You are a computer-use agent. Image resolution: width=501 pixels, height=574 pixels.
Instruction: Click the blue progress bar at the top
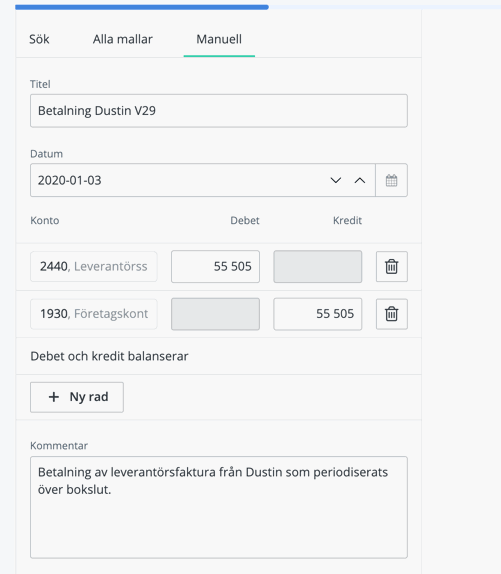coord(142,7)
